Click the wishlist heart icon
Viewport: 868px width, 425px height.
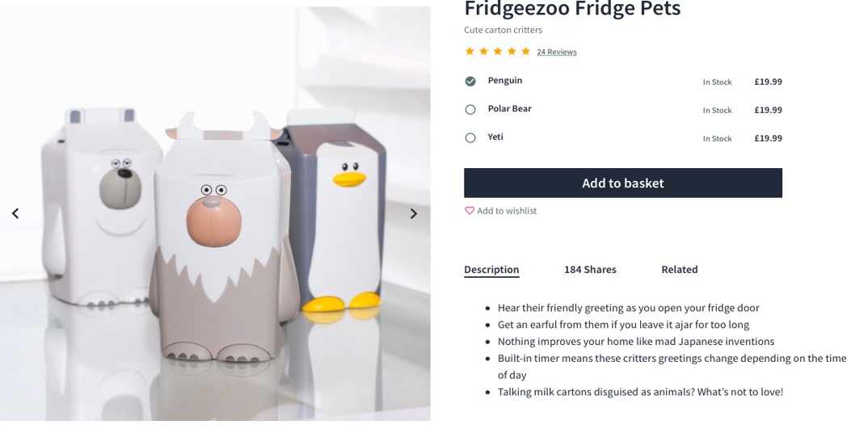[470, 211]
